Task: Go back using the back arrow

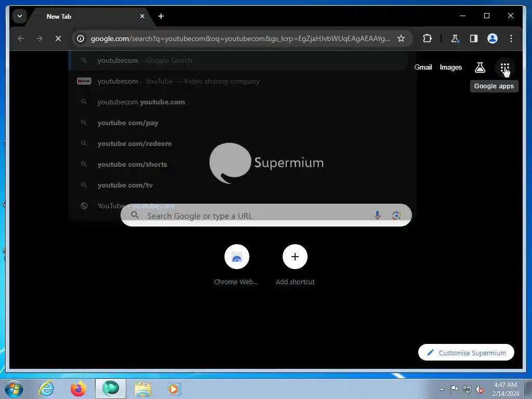Action: (x=21, y=38)
